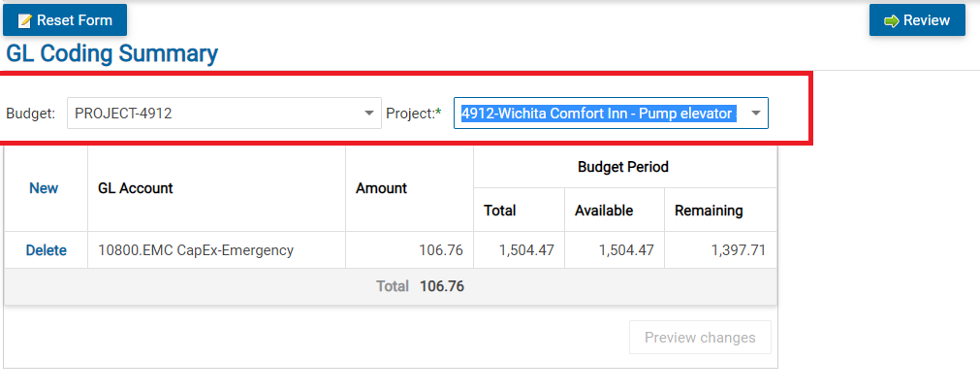Click the Amount column header
Viewport: 980px width, 392px height.
(x=381, y=188)
